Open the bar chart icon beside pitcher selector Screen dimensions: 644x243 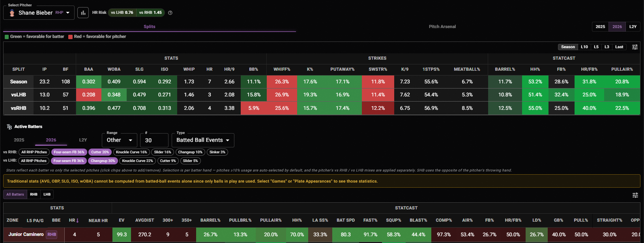tap(83, 13)
